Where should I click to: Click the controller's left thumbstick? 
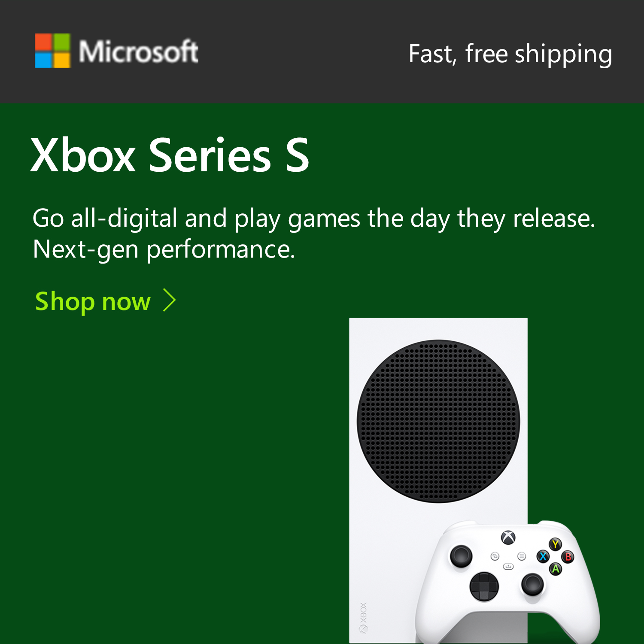461,556
